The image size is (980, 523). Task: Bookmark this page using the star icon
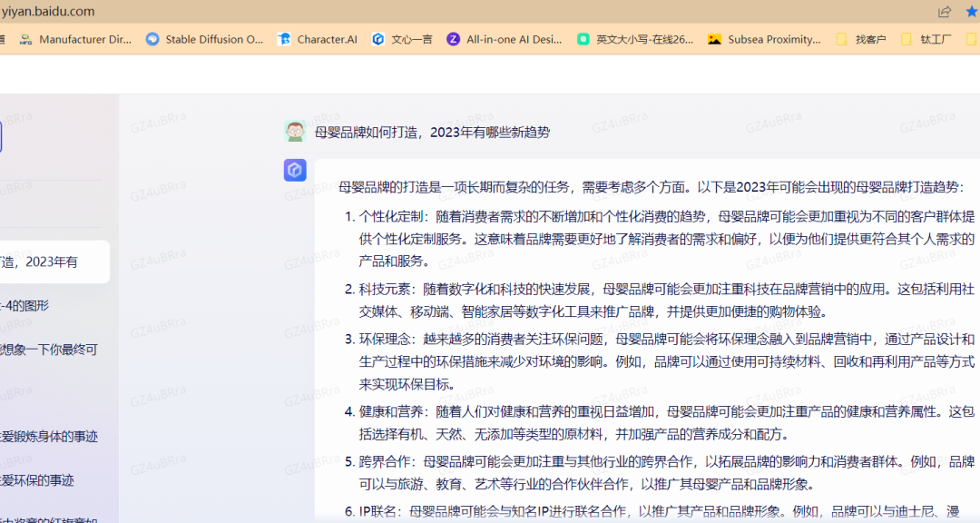(x=971, y=11)
